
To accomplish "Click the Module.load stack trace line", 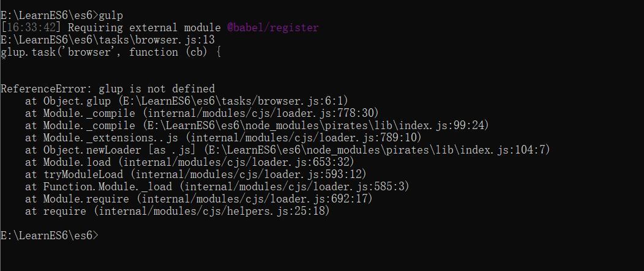I will [x=189, y=162].
